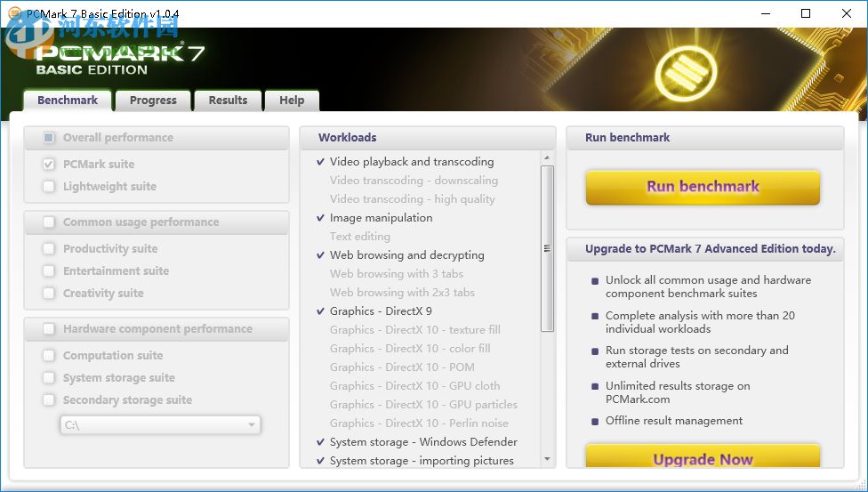Open the Help tab

pos(292,101)
